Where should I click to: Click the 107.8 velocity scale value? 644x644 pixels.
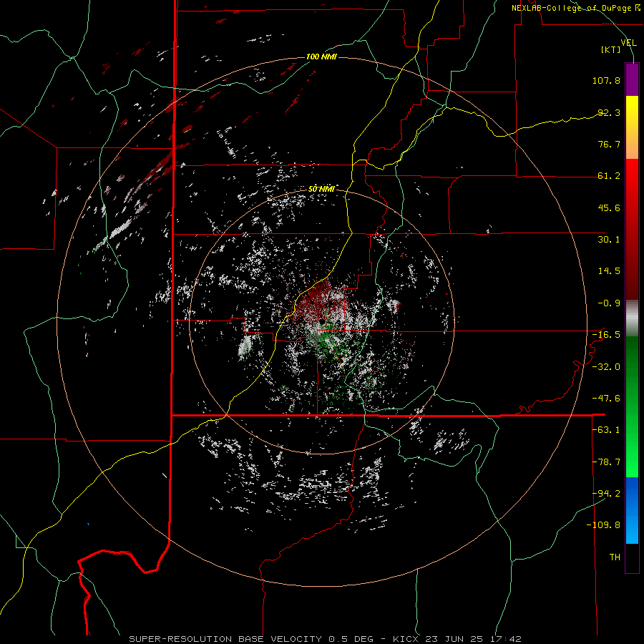coord(606,80)
